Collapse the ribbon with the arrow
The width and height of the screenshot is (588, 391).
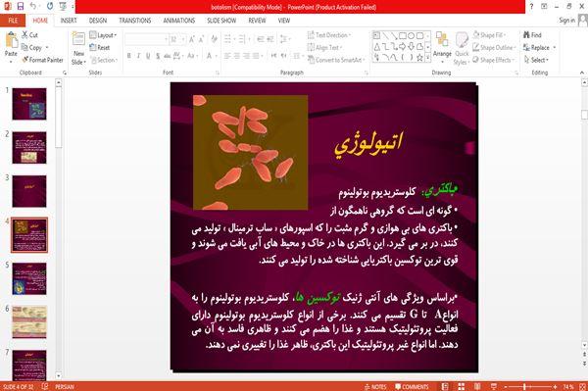click(x=581, y=73)
